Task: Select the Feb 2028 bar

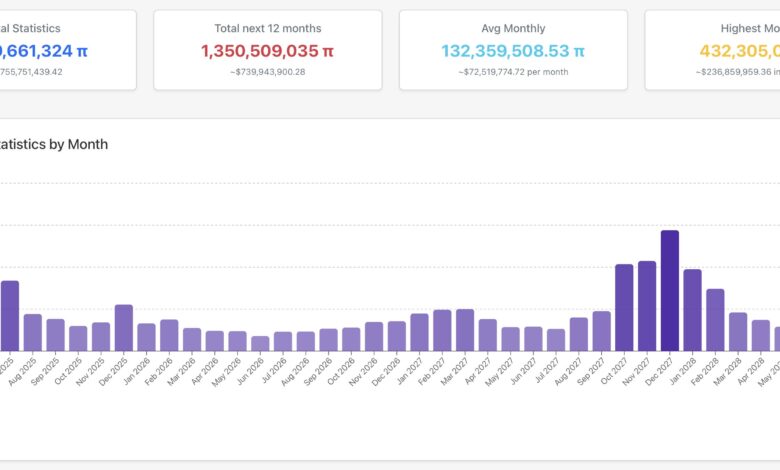Action: (715, 320)
